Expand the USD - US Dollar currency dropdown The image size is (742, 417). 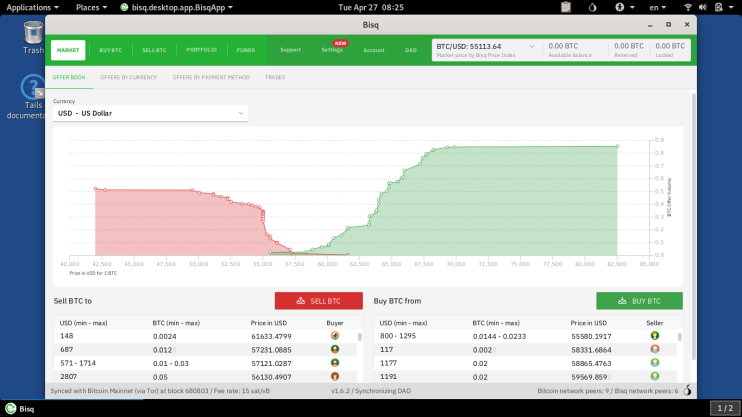point(150,113)
